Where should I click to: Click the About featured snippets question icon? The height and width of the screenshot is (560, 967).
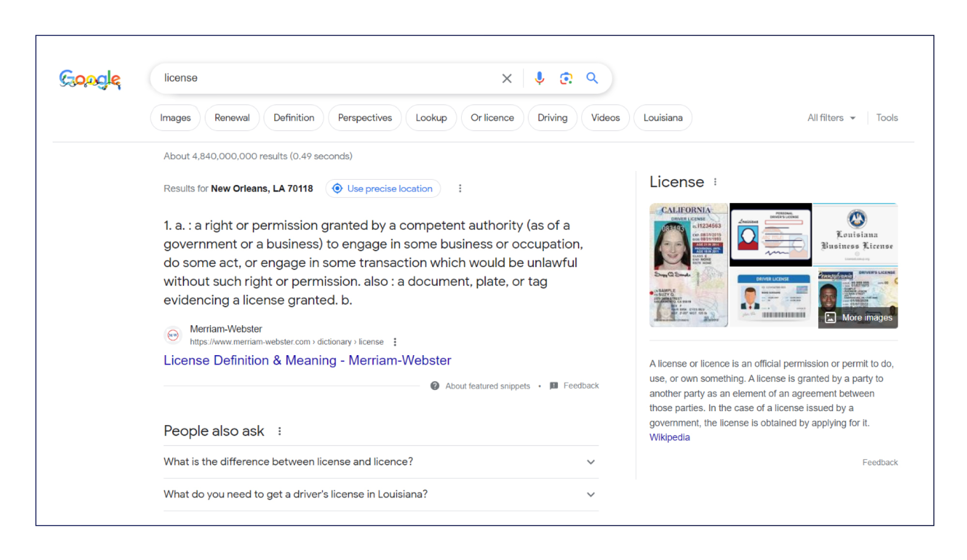pyautogui.click(x=435, y=386)
